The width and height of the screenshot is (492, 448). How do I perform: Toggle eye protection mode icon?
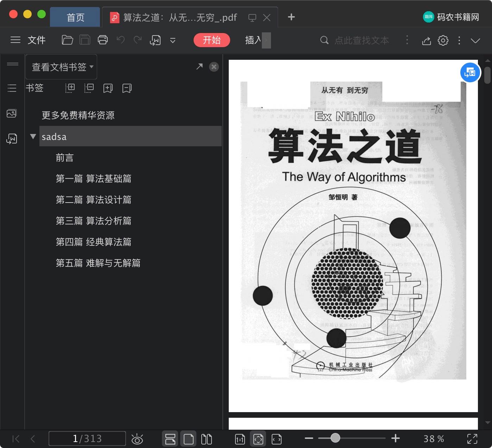tap(137, 439)
